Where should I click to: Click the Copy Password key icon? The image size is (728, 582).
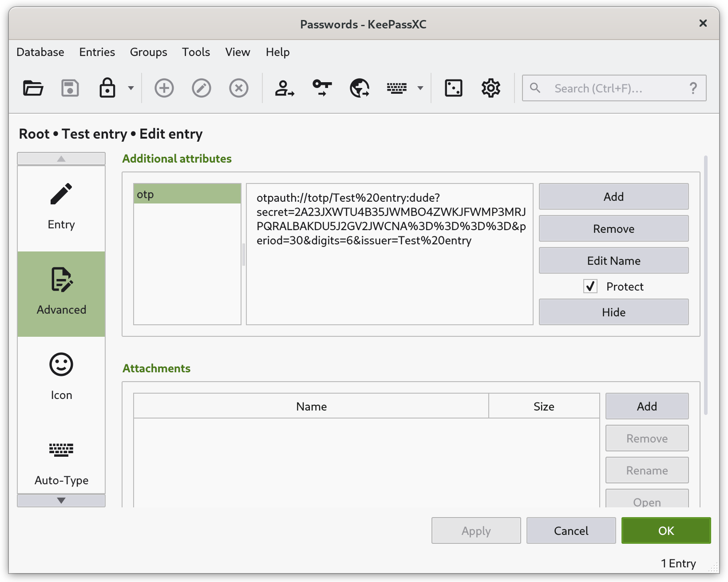pos(322,88)
